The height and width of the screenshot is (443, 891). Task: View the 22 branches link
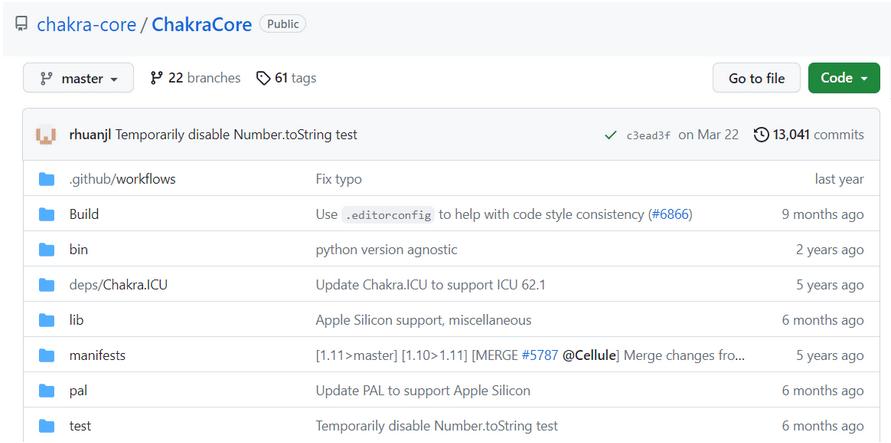(x=195, y=78)
